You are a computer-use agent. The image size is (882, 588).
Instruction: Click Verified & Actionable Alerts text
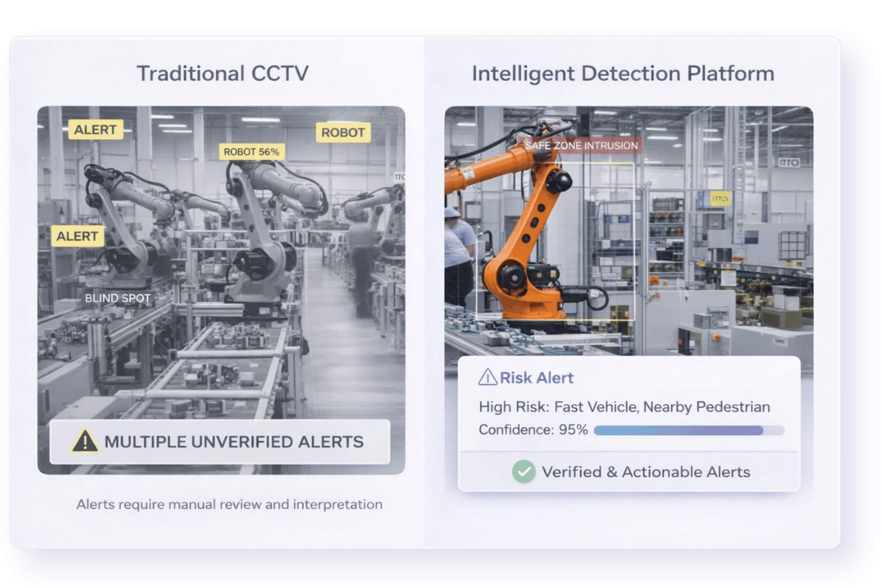tap(646, 472)
